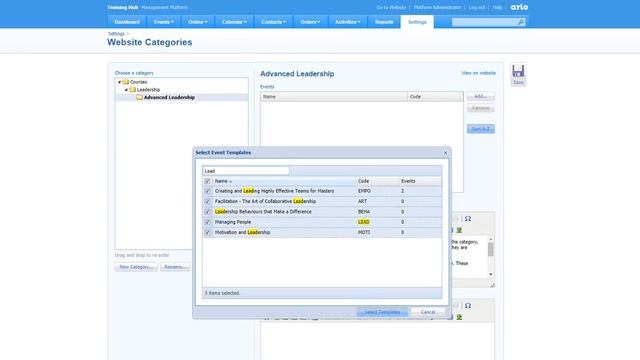The height and width of the screenshot is (360, 640).
Task: Click the Events column header in dialog
Action: [420, 181]
